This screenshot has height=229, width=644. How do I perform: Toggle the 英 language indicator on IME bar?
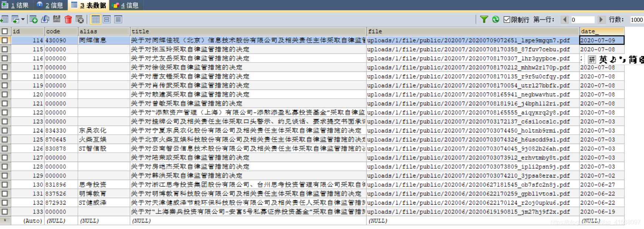click(x=603, y=60)
